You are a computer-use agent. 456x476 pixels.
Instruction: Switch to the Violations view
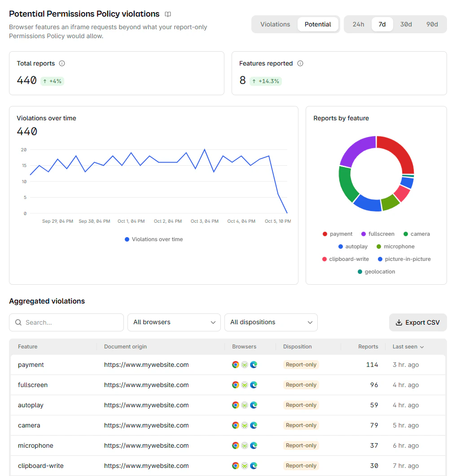275,24
